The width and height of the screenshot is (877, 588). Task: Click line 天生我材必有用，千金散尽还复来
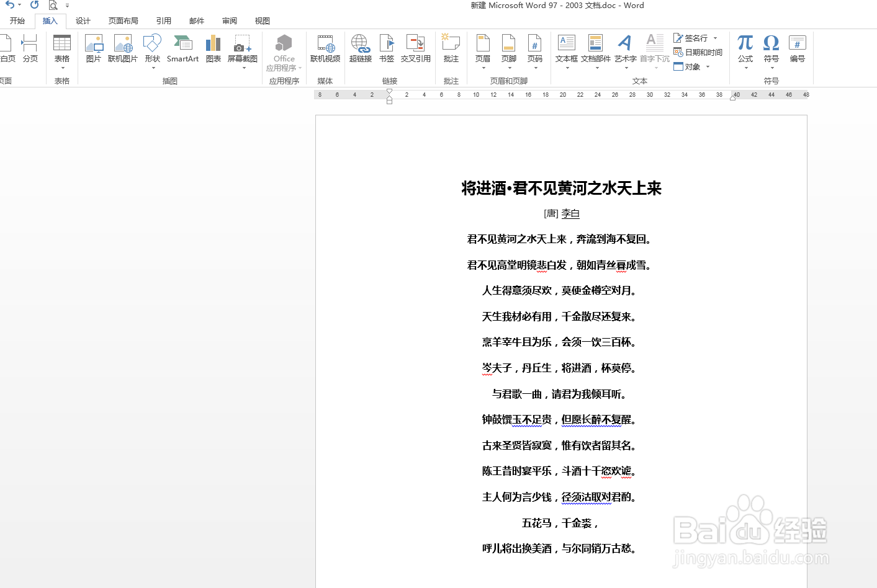click(559, 317)
